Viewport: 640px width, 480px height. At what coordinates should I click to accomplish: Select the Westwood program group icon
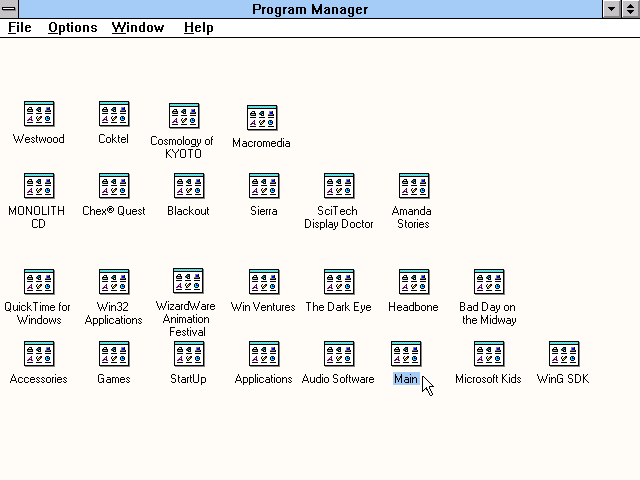click(x=39, y=114)
